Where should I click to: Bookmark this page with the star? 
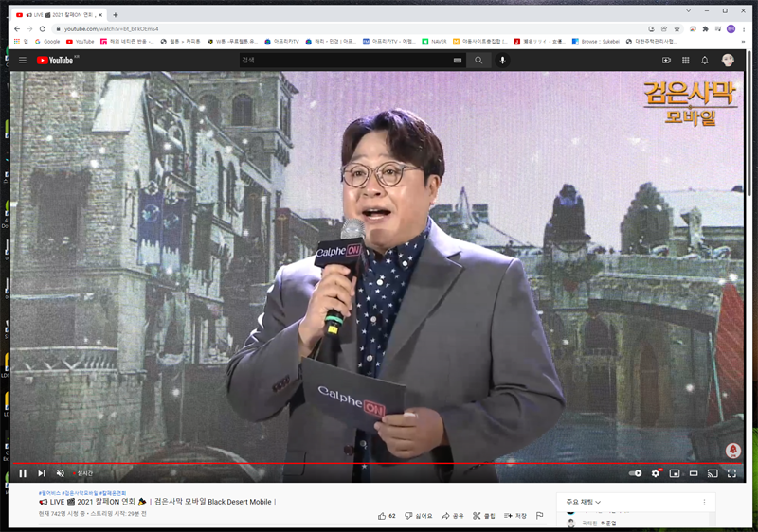click(677, 29)
